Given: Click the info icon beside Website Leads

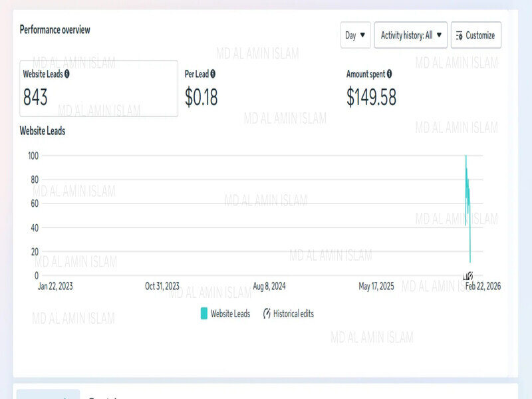Looking at the screenshot, I should [67, 74].
